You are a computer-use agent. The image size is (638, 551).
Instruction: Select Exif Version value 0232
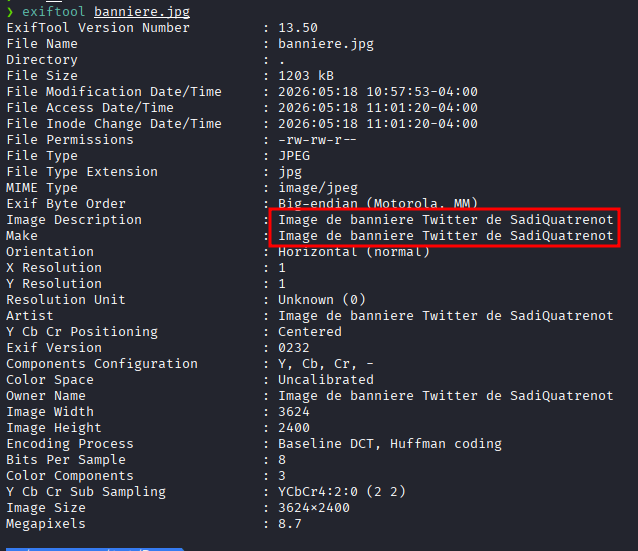(294, 348)
